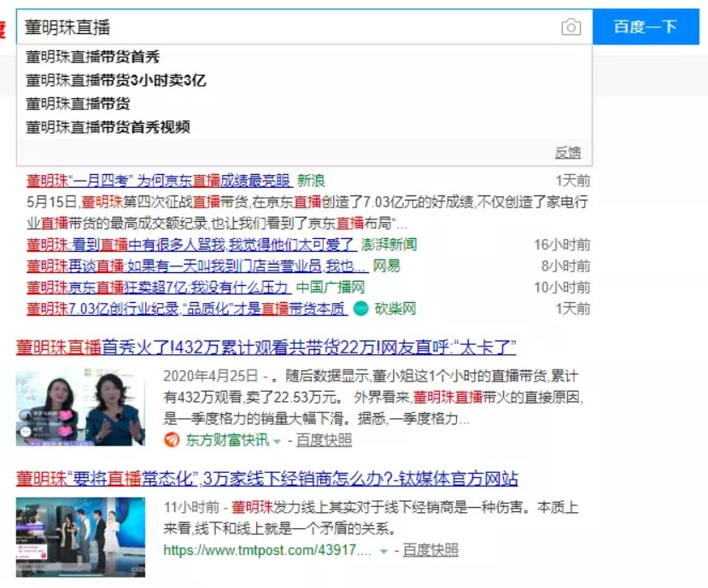This screenshot has width=708, height=588.
Task: Click the thumbnail of the 钛媒体 result
Action: [x=80, y=537]
